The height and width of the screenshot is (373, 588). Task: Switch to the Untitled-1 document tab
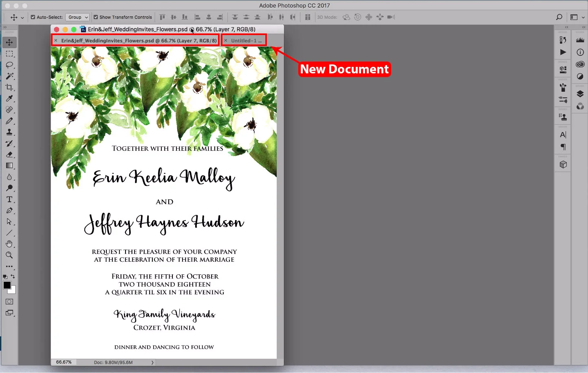coord(247,40)
